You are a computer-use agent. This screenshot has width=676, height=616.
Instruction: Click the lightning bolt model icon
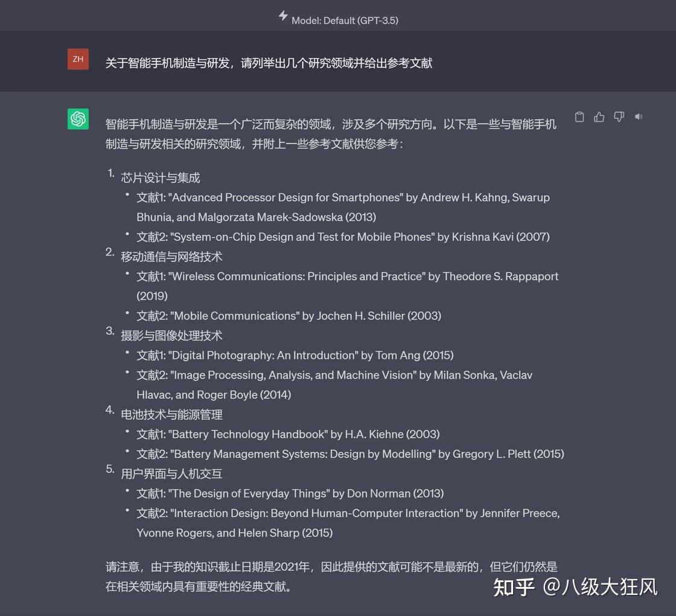click(283, 16)
